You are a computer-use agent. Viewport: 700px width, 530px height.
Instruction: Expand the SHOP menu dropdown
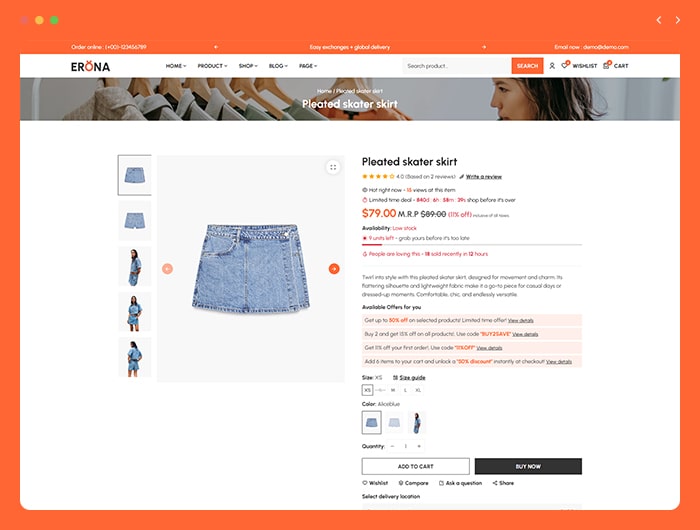(x=248, y=66)
